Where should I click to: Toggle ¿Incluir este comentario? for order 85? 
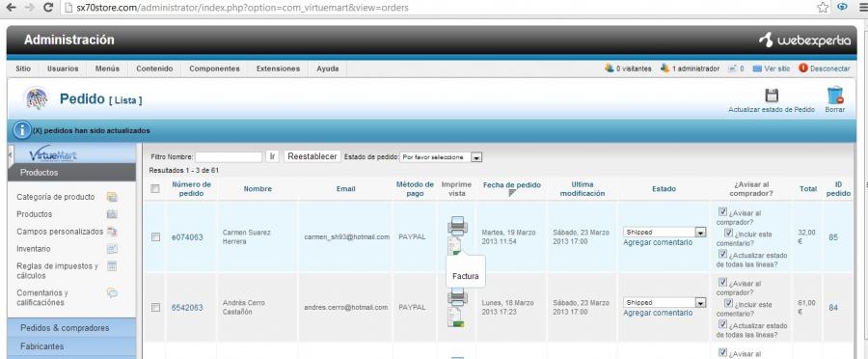pyautogui.click(x=728, y=233)
